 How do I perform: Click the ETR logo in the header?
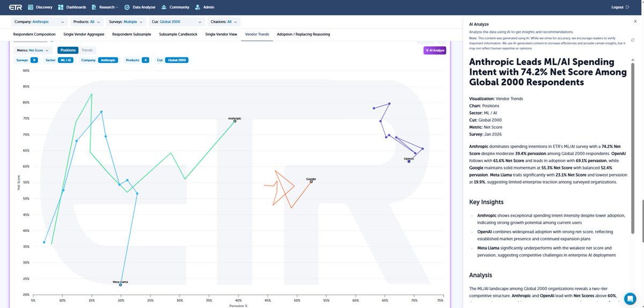point(17,8)
